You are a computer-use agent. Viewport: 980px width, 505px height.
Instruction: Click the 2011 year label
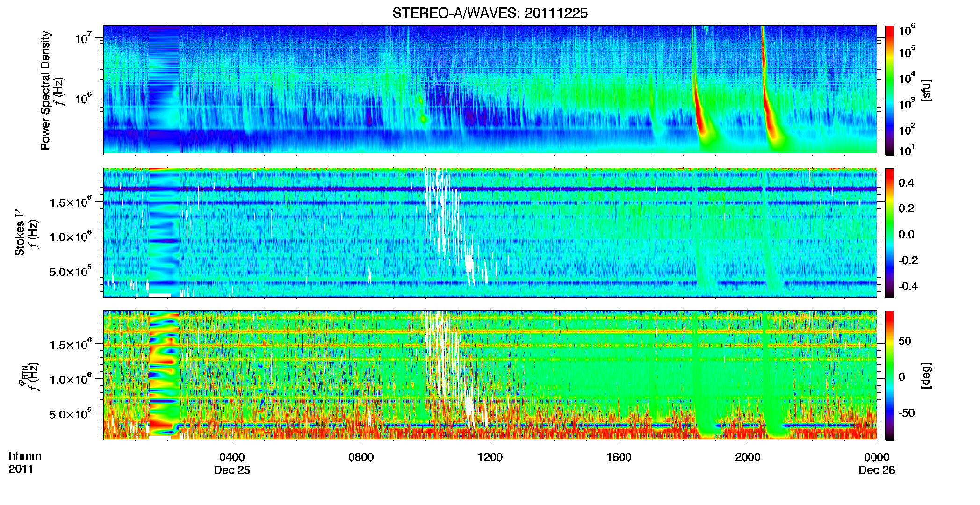[21, 469]
